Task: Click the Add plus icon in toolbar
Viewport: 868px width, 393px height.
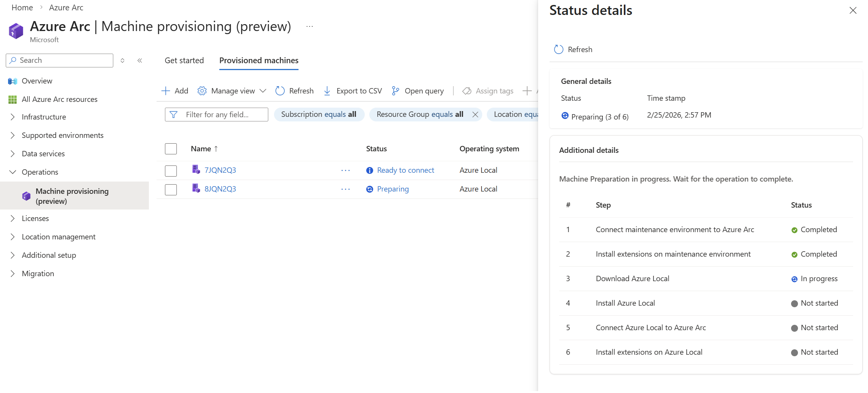Action: 166,91
